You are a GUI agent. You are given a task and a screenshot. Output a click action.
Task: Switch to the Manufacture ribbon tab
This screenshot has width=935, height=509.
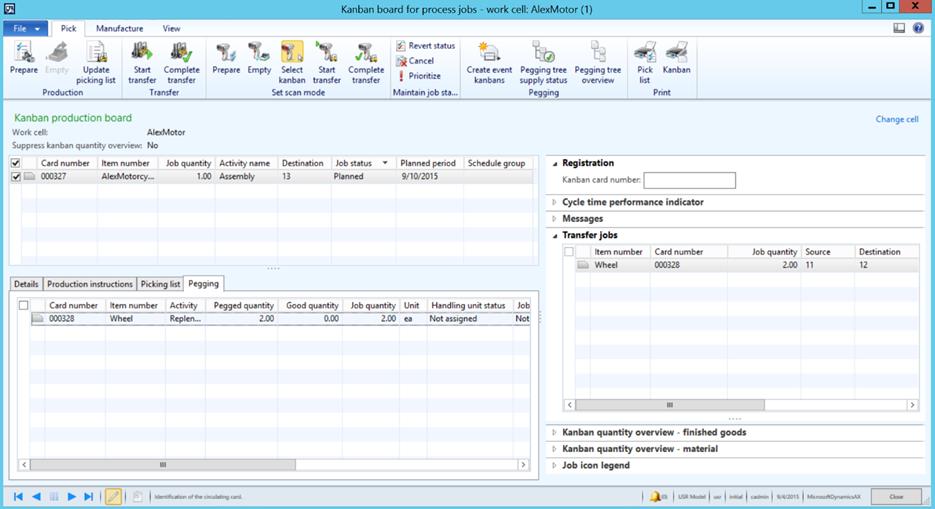[119, 28]
